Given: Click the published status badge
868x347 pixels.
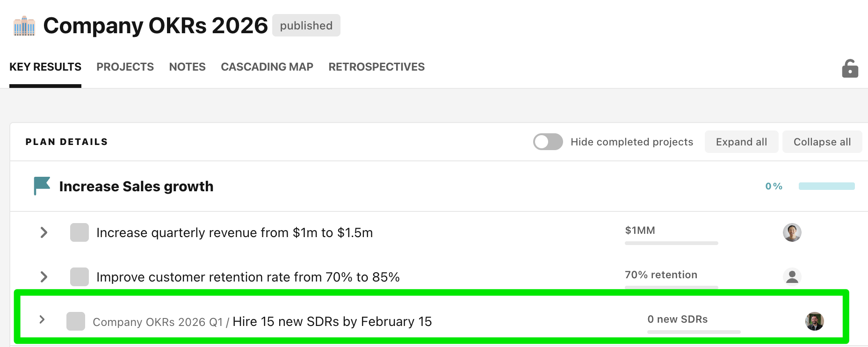Looking at the screenshot, I should point(306,26).
